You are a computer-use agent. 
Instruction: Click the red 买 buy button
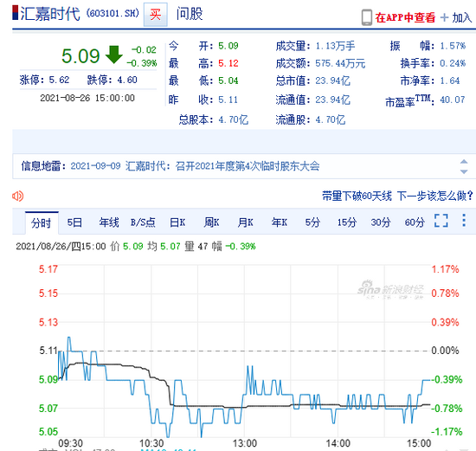click(156, 15)
